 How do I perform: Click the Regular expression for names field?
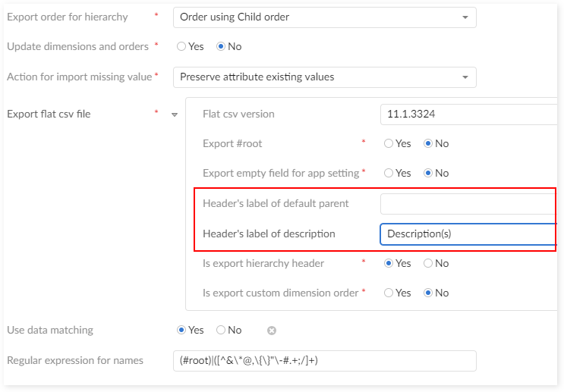click(324, 360)
